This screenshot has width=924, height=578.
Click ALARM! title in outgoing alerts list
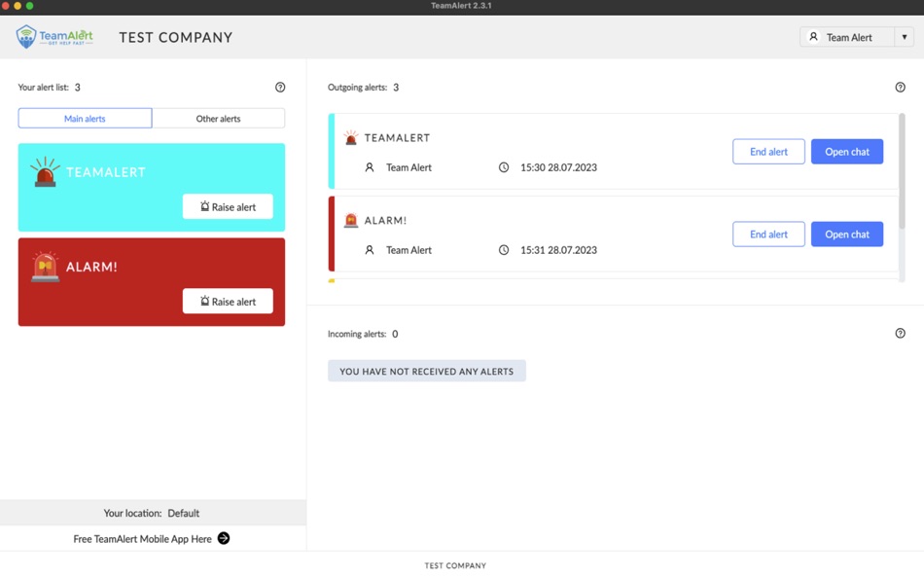click(x=385, y=220)
